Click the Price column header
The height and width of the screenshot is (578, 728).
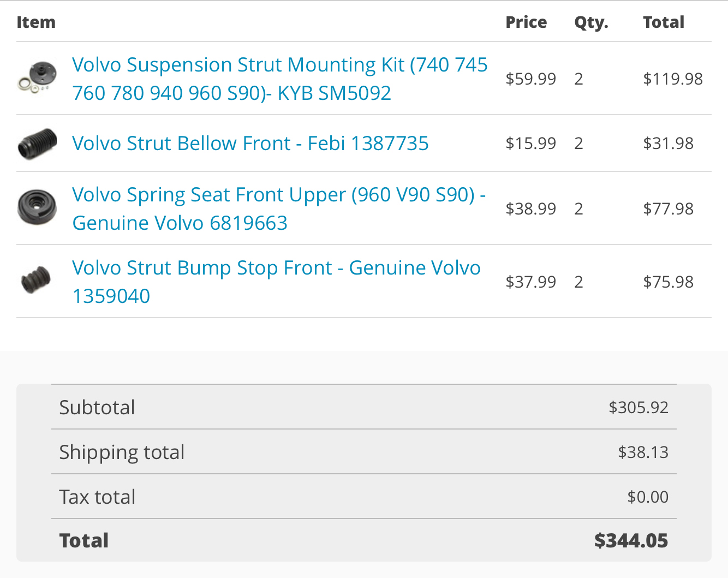point(526,22)
